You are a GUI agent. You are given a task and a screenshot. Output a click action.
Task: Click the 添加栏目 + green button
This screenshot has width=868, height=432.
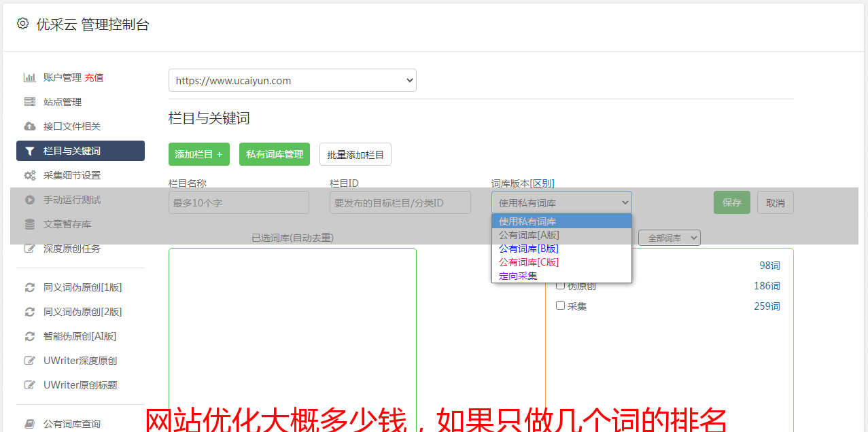coord(199,154)
